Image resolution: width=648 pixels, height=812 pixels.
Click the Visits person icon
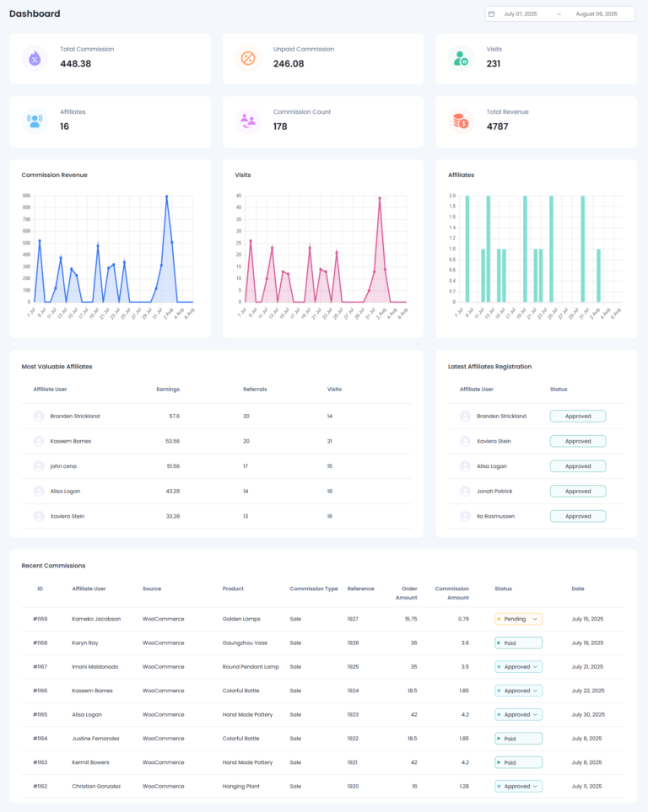461,58
